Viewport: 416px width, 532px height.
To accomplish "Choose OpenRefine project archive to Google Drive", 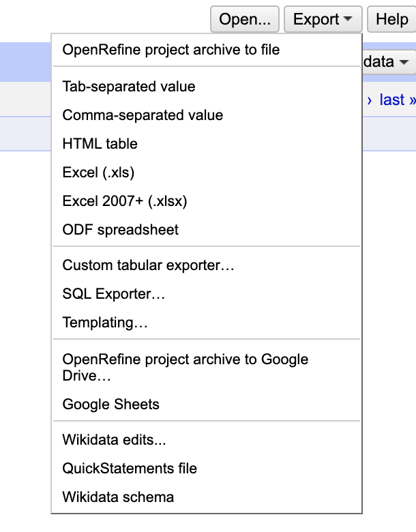I will coord(207,367).
